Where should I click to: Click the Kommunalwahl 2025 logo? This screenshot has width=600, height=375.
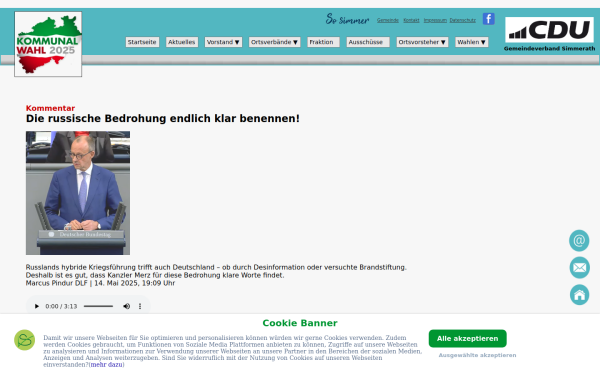coord(48,44)
